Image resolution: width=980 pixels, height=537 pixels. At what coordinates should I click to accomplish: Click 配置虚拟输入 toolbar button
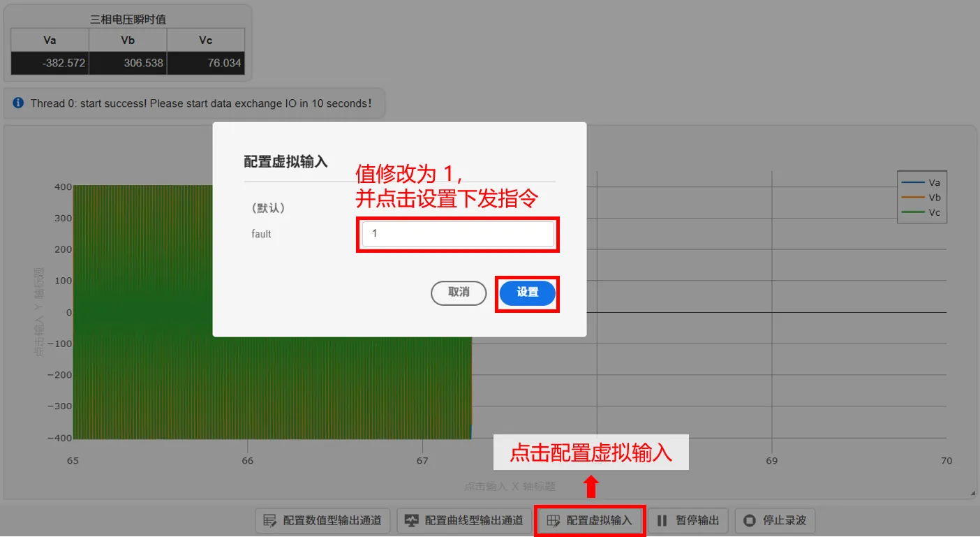click(590, 520)
